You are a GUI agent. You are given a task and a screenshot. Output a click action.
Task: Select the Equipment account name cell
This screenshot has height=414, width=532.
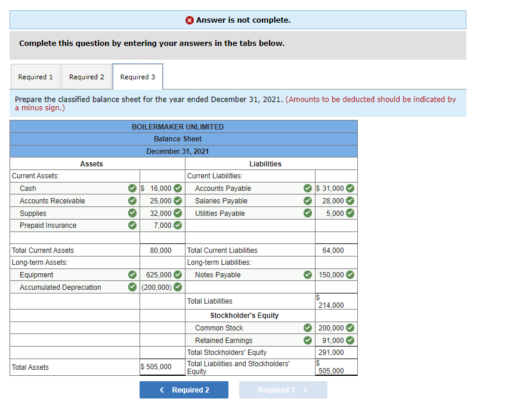[x=75, y=275]
